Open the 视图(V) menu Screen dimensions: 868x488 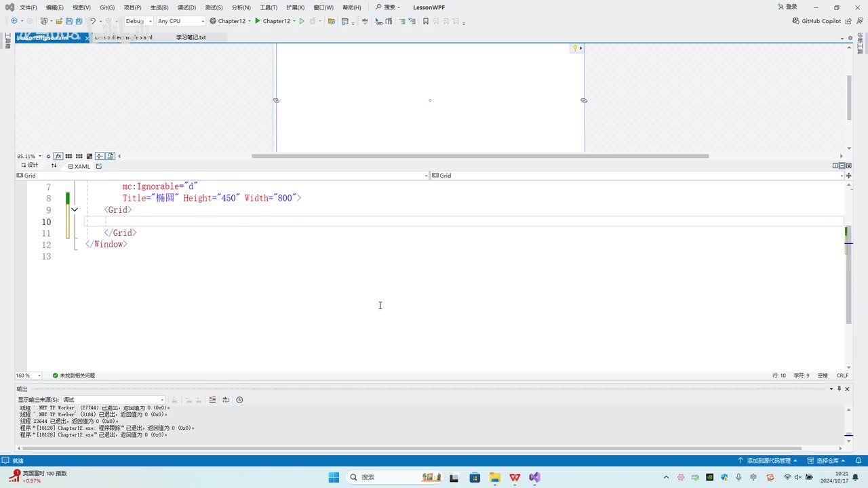[x=81, y=7]
